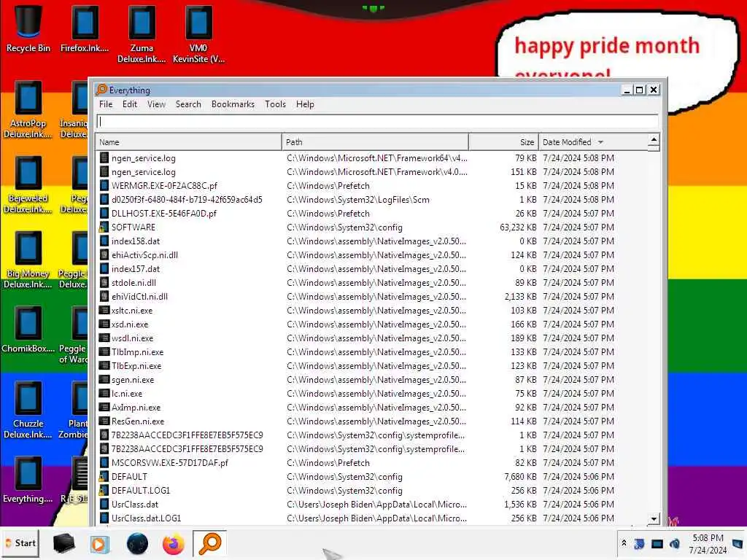Select the ehiActivScp.ni.dll file icon
This screenshot has height=560, width=747.
[x=104, y=254]
